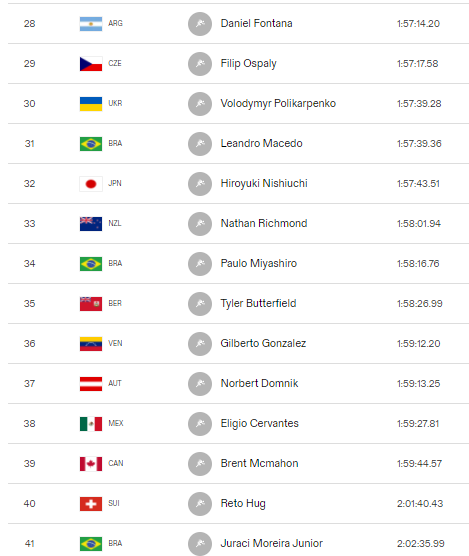Select the Bermuda flag beside BER
469x556 pixels.
(x=91, y=304)
